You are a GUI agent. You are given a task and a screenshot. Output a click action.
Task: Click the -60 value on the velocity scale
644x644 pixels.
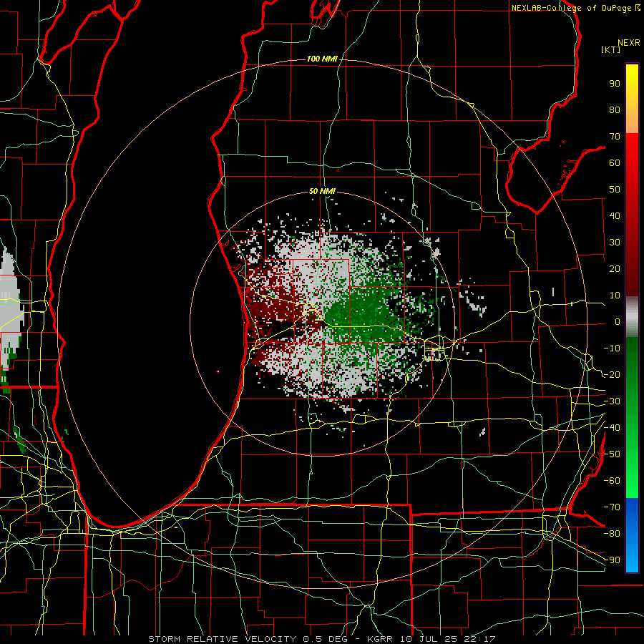pos(612,481)
